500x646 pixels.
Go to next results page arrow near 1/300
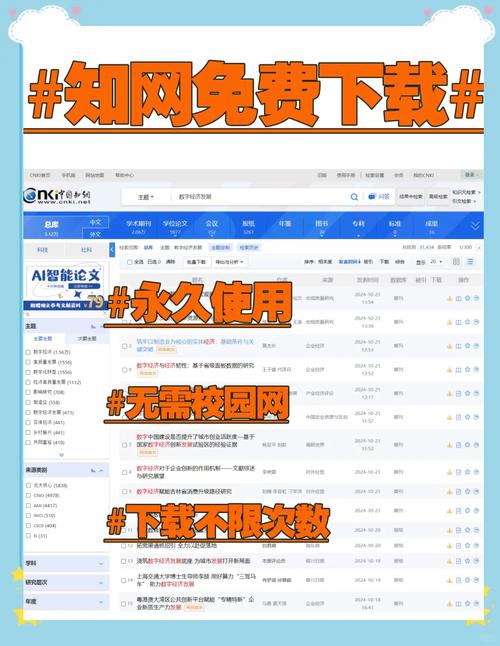(x=479, y=248)
